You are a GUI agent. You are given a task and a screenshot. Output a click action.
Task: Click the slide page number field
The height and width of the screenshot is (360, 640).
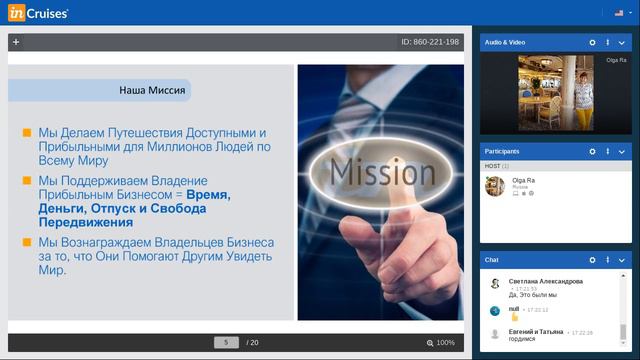pos(226,342)
